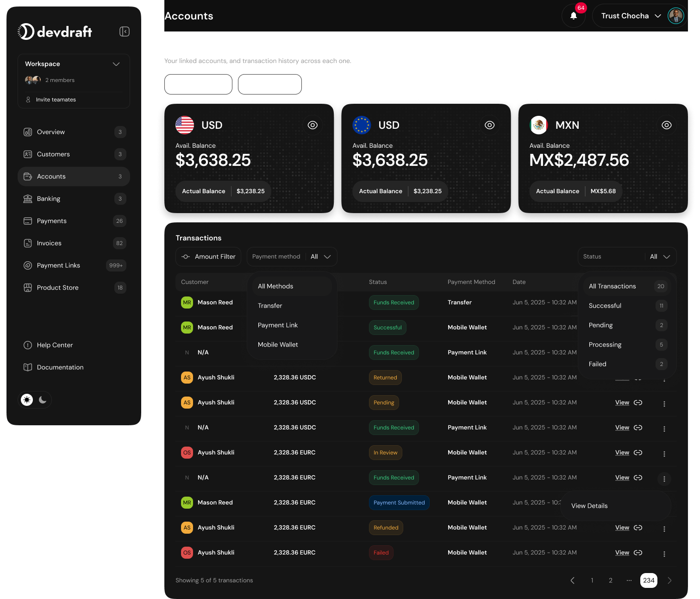Click the Product Store sidebar icon

[28, 288]
